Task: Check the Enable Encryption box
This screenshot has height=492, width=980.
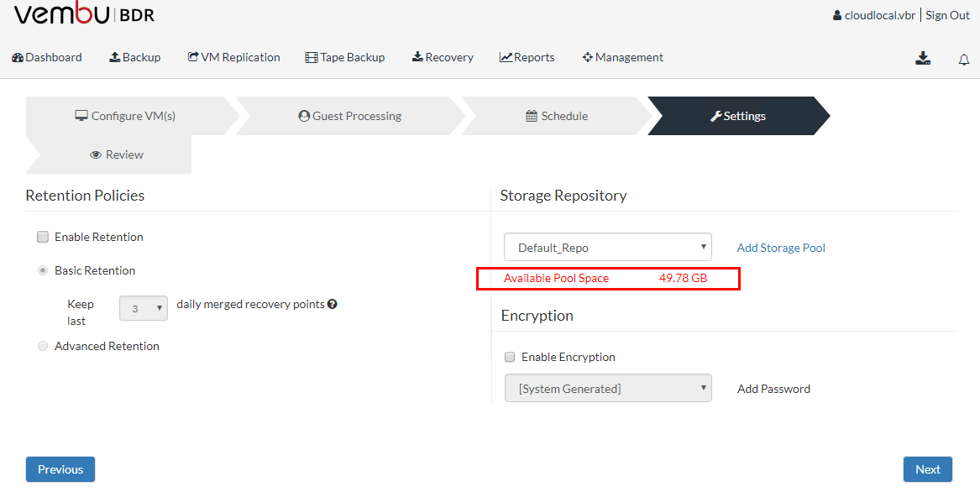Action: (x=510, y=357)
